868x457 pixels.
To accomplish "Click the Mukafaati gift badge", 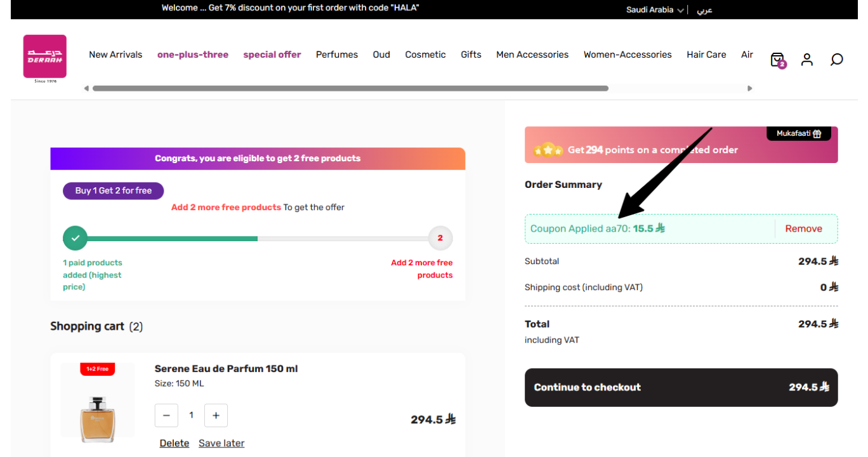I will coord(799,133).
